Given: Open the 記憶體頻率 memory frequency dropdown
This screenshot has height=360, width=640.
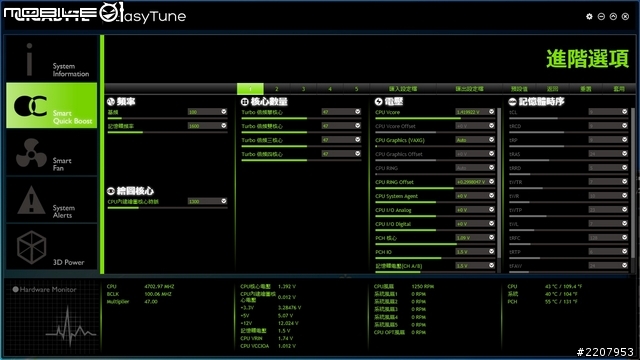Looking at the screenshot, I should [x=224, y=125].
